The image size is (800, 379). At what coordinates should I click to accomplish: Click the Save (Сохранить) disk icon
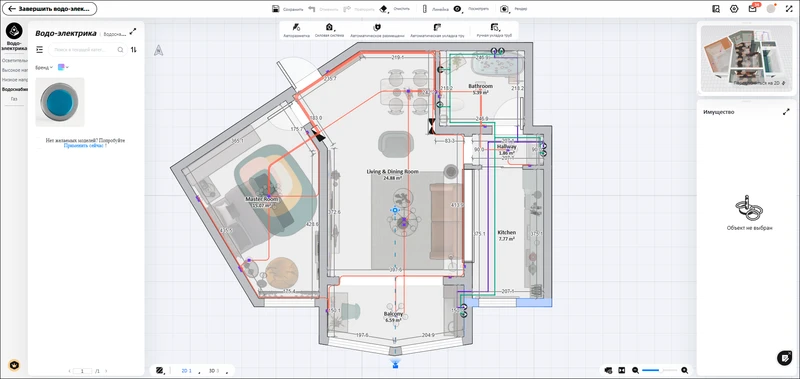click(276, 9)
